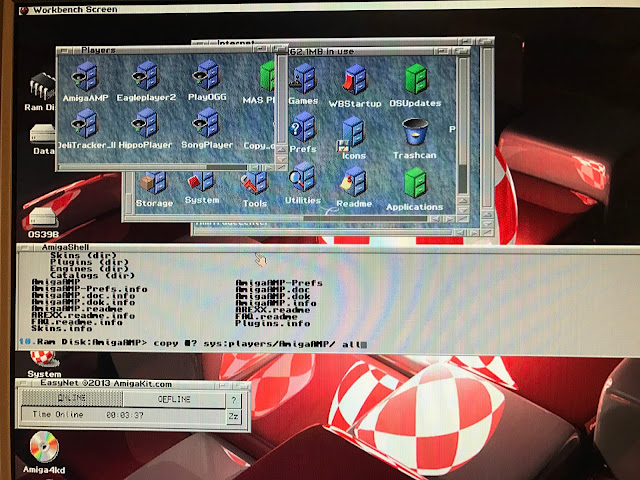Click Plugins.info in the shell listing
640x480 pixels.
click(x=273, y=323)
